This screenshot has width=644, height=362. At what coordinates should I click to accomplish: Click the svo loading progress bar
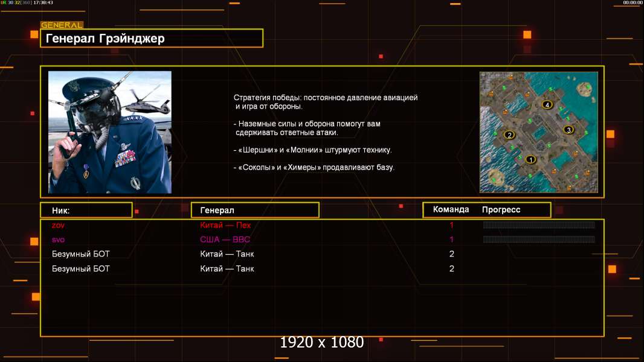(x=538, y=240)
